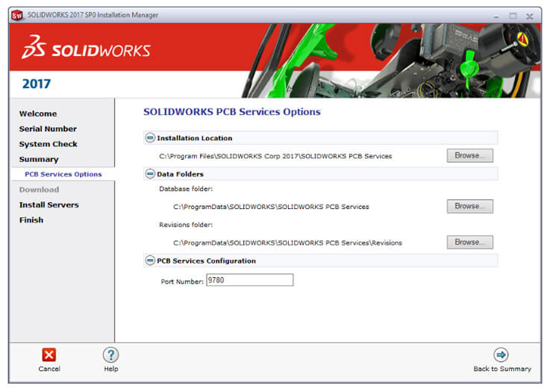The width and height of the screenshot is (550, 392).
Task: Click the Back to Summary arrow icon
Action: (x=501, y=355)
